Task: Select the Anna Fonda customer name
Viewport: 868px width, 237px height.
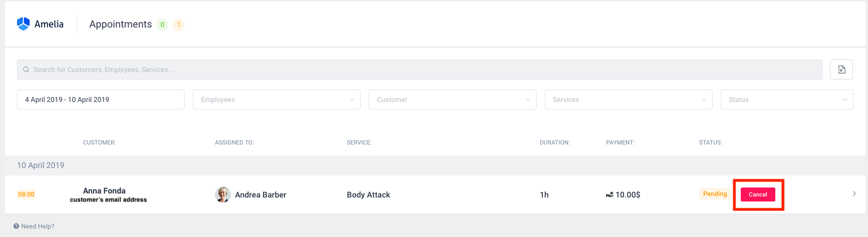Action: 104,190
